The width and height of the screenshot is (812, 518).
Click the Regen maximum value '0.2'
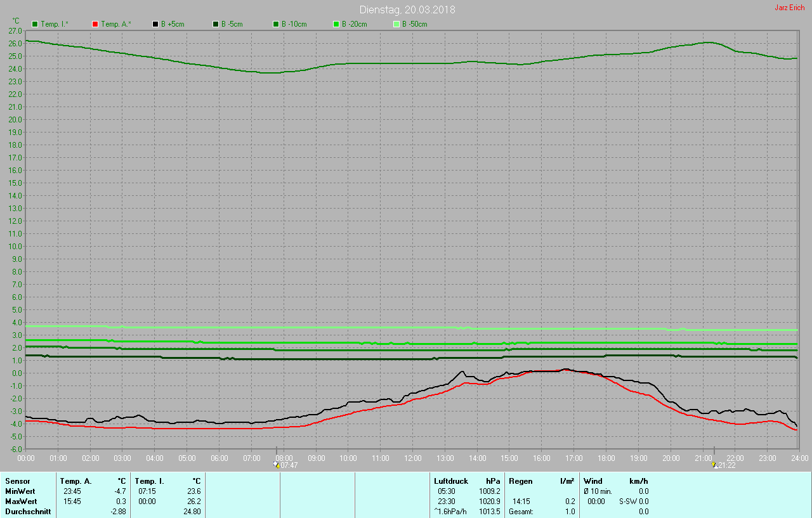tap(570, 502)
